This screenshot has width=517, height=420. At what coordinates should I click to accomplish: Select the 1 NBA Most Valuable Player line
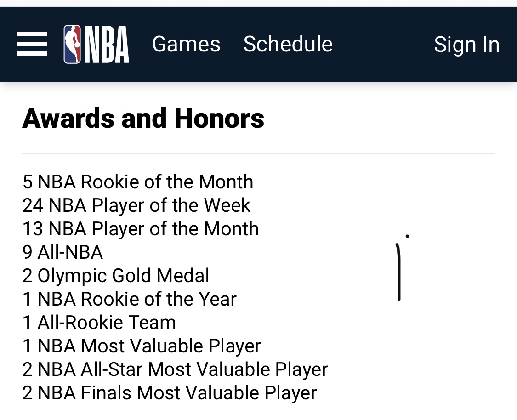pos(142,346)
